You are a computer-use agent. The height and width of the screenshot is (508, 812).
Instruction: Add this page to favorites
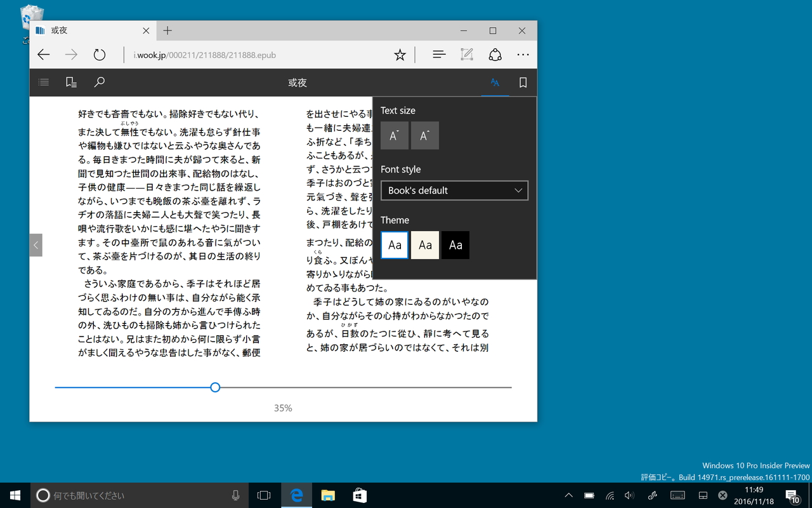coord(400,55)
